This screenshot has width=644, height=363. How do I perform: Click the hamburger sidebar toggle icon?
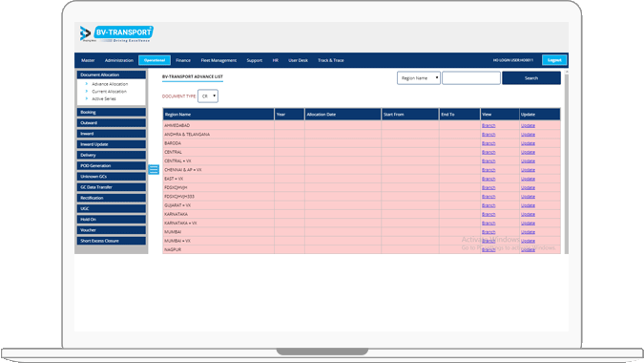(154, 169)
